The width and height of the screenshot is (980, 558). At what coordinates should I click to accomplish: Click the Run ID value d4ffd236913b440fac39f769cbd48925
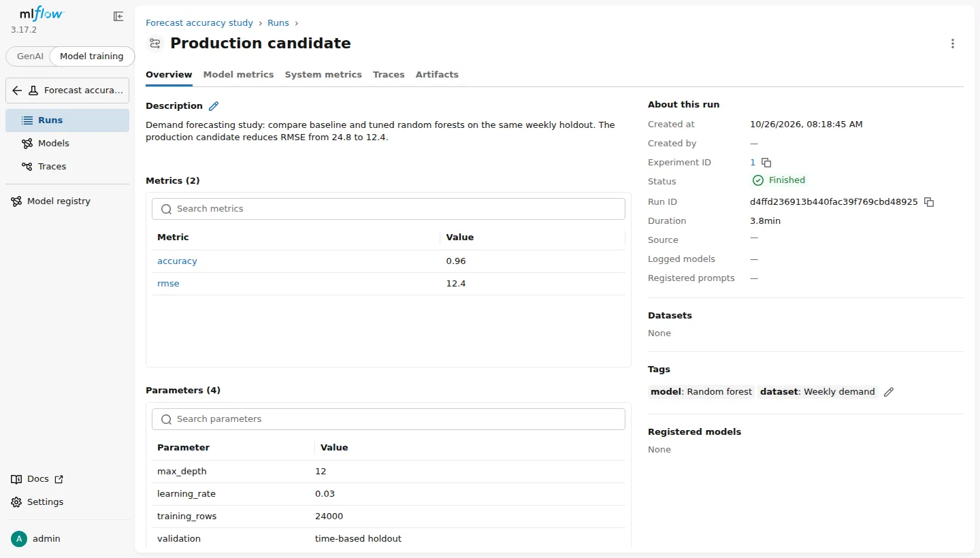[834, 202]
